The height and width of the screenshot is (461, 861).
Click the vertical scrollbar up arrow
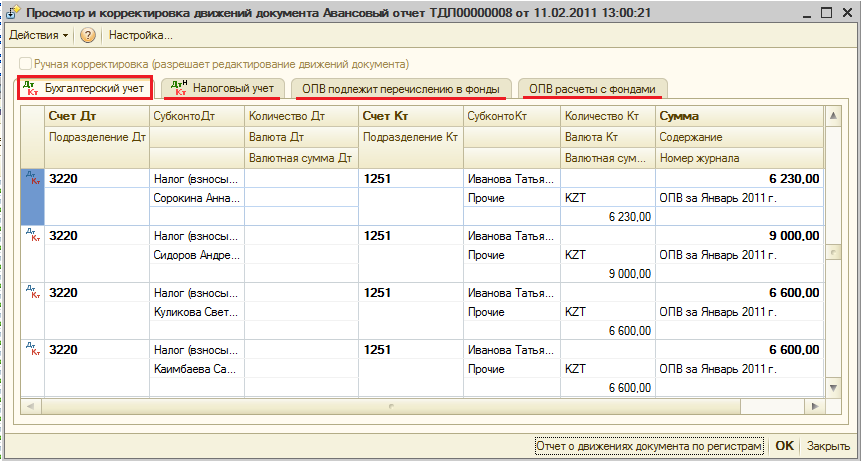click(832, 117)
